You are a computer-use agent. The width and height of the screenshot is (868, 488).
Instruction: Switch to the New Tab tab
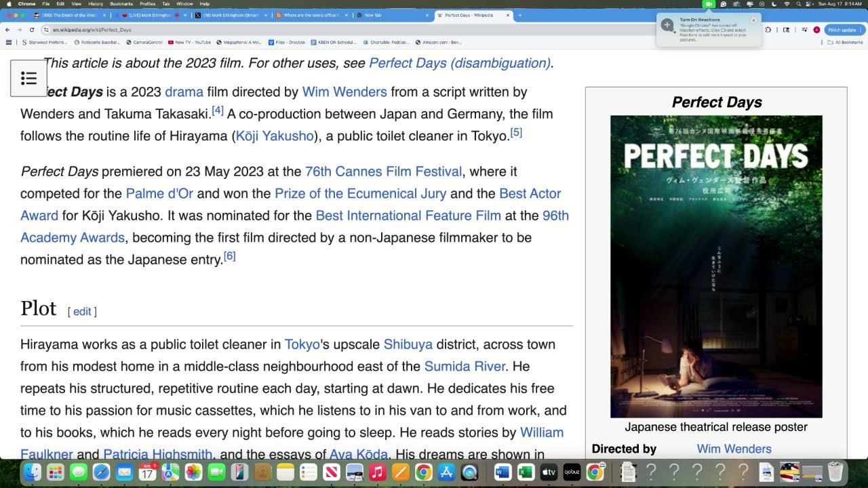click(392, 15)
